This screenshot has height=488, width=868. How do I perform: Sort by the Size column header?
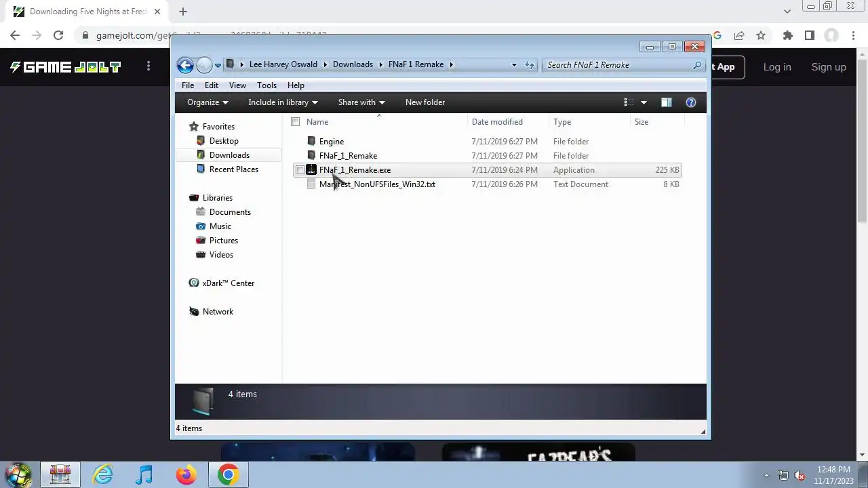[x=642, y=122]
